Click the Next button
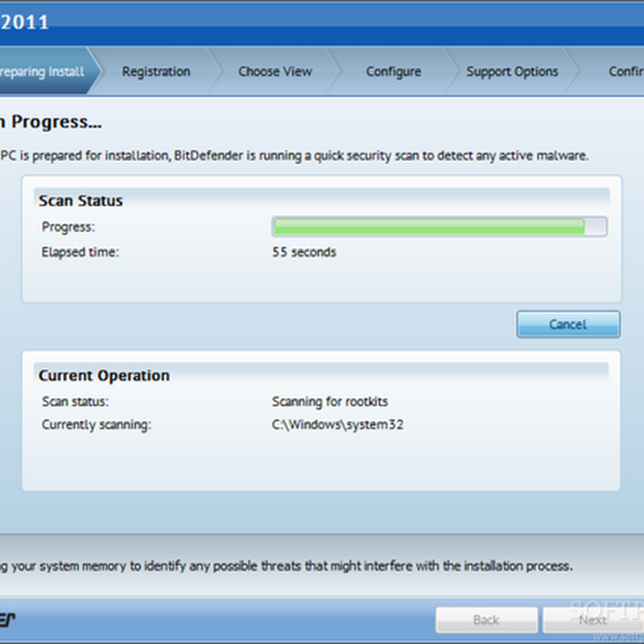This screenshot has width=644, height=644. [x=592, y=620]
